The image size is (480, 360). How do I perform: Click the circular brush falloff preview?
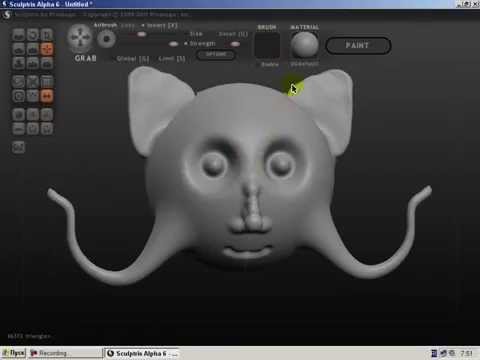click(106, 39)
